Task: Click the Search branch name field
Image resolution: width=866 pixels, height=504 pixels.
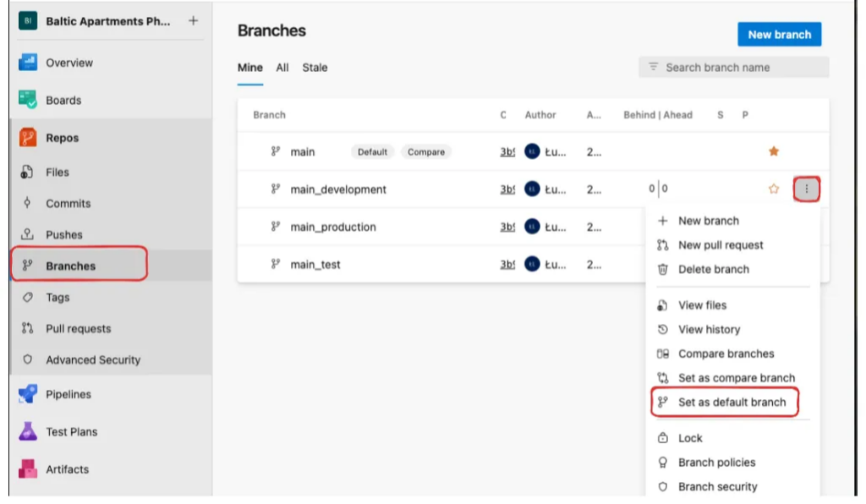Action: (733, 68)
